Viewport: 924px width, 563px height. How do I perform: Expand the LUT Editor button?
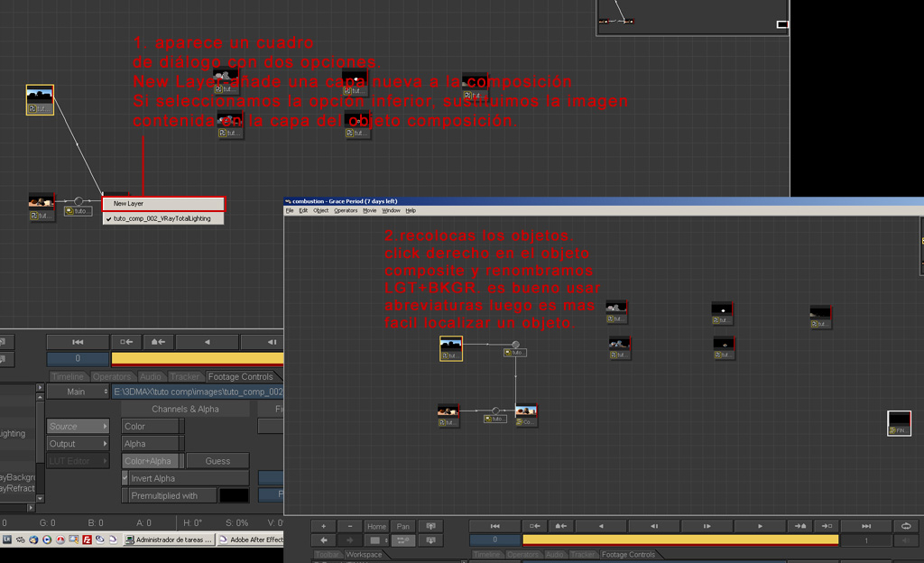[x=79, y=461]
